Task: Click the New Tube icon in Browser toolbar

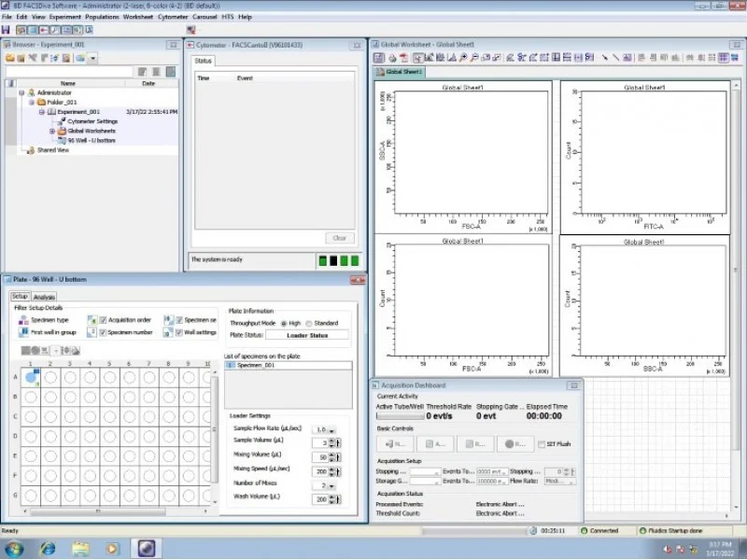Action: pyautogui.click(x=44, y=58)
